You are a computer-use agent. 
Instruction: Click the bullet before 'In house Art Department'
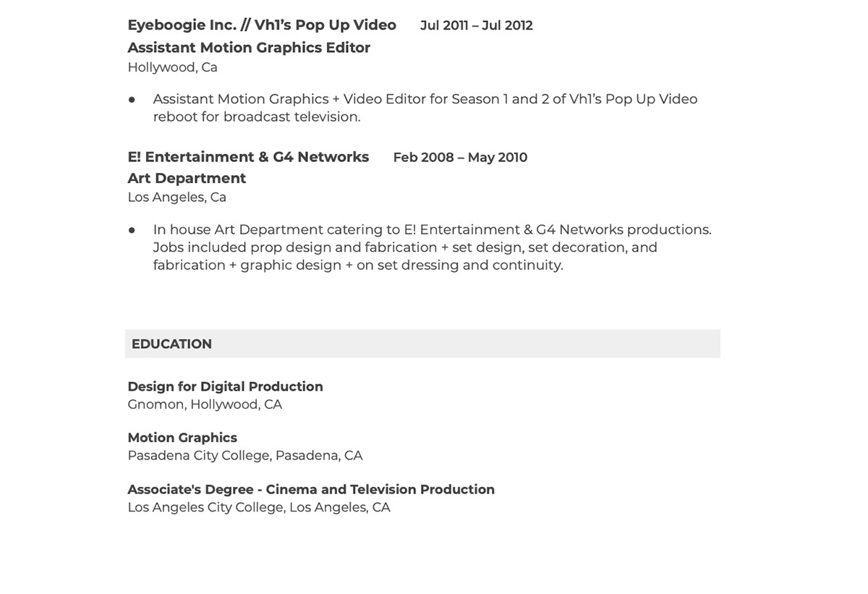[132, 230]
